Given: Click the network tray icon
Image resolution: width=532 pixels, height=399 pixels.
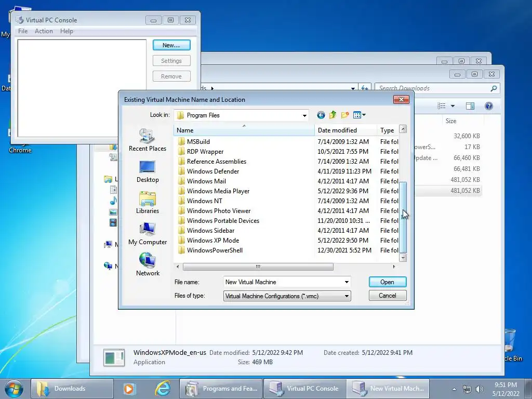Looking at the screenshot, I should point(467,389).
